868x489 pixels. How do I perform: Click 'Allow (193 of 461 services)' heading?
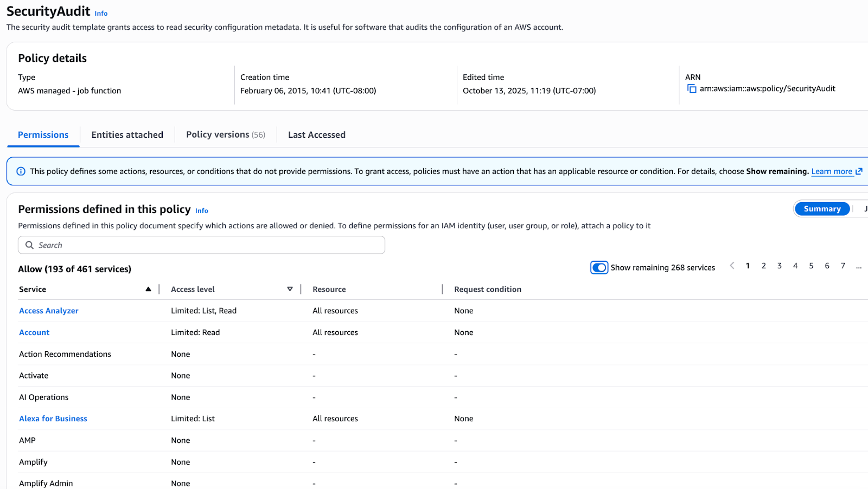pos(75,269)
